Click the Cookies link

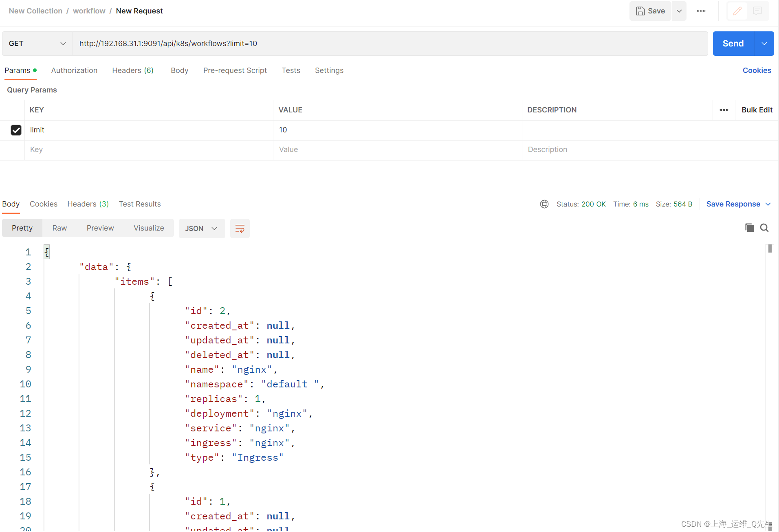pyautogui.click(x=757, y=70)
